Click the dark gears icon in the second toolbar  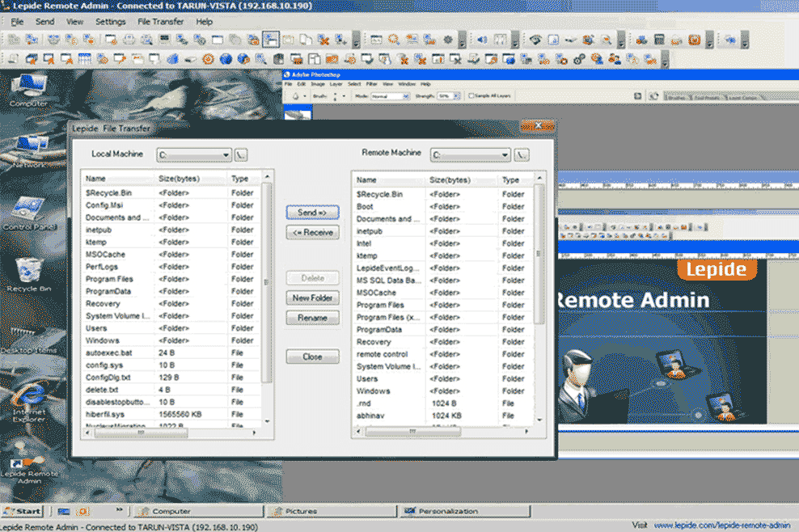pos(579,59)
